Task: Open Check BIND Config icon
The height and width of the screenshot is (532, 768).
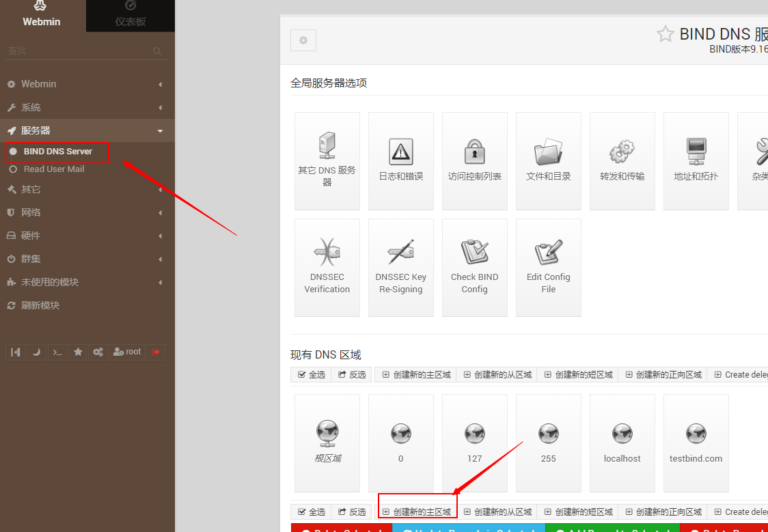Action: click(x=475, y=268)
